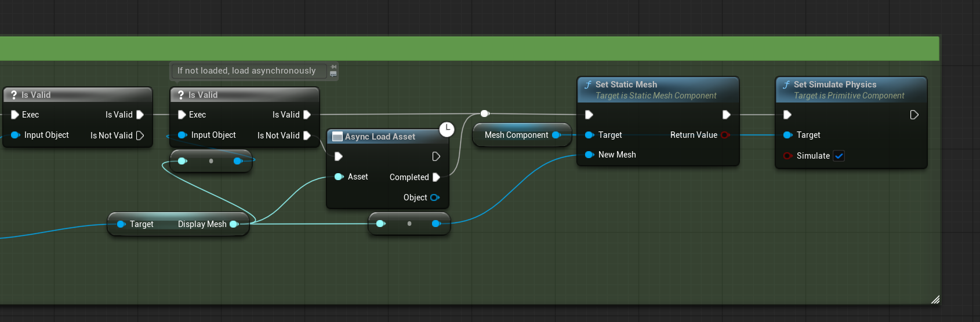Screen dimensions: 980x322
Task: Click the green comment box header bar
Action: 470,49
